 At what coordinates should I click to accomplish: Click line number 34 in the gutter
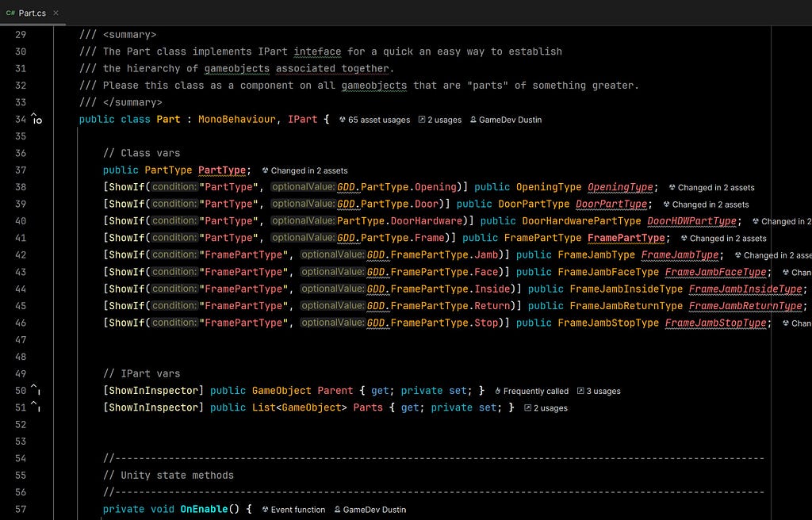(x=20, y=119)
